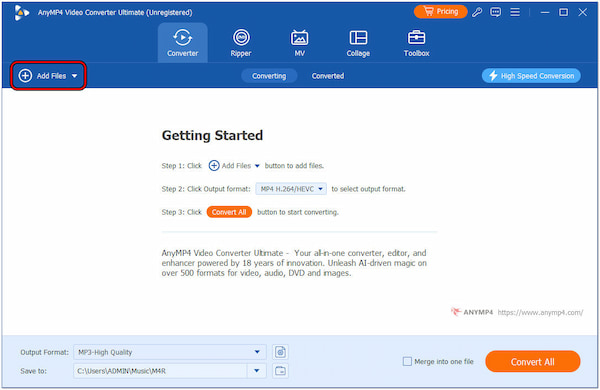600x390 pixels.
Task: Open the Converter tab
Action: 183,43
